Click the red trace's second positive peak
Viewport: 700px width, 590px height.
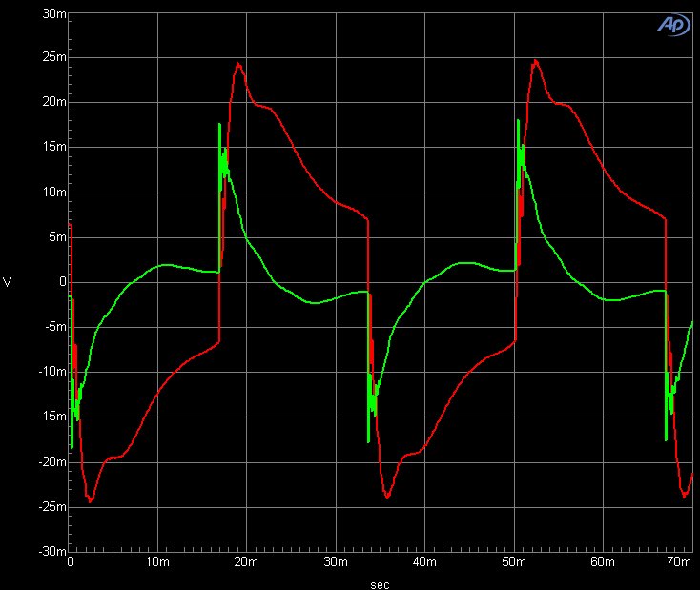[x=535, y=60]
